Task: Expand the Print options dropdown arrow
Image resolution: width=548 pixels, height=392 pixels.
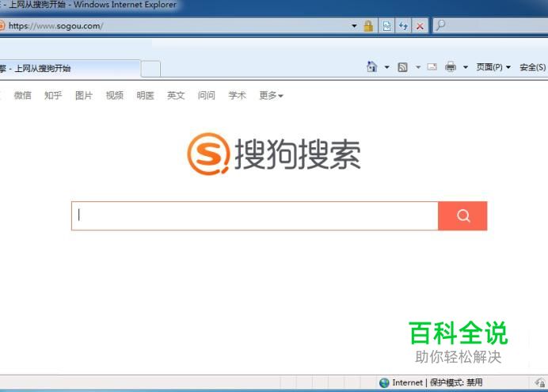Action: tap(465, 67)
